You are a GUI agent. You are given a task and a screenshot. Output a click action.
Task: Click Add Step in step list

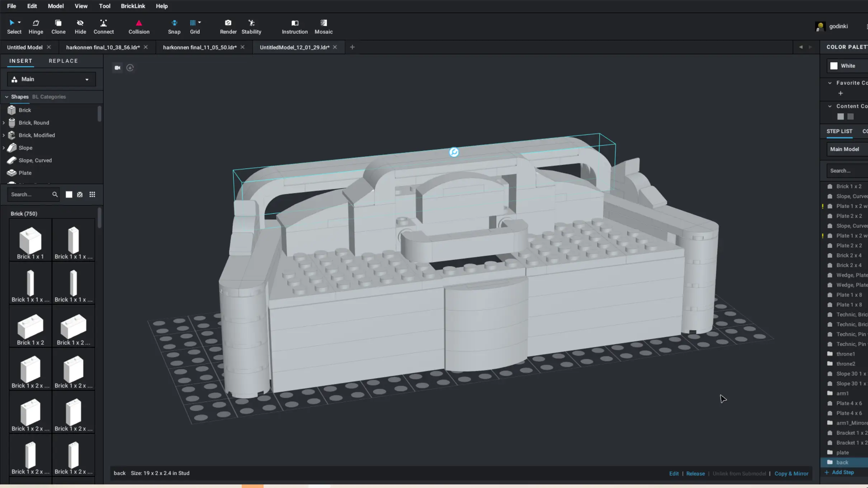click(x=843, y=472)
